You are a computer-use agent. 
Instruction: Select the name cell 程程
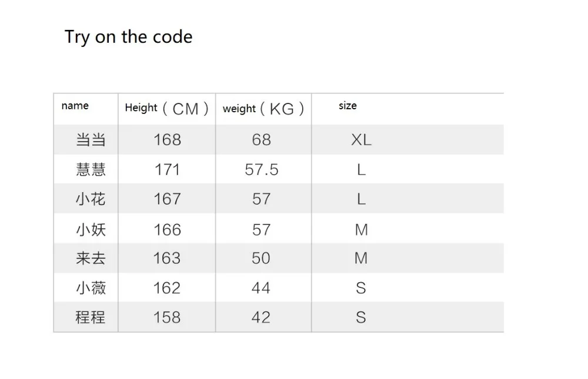[x=91, y=317]
